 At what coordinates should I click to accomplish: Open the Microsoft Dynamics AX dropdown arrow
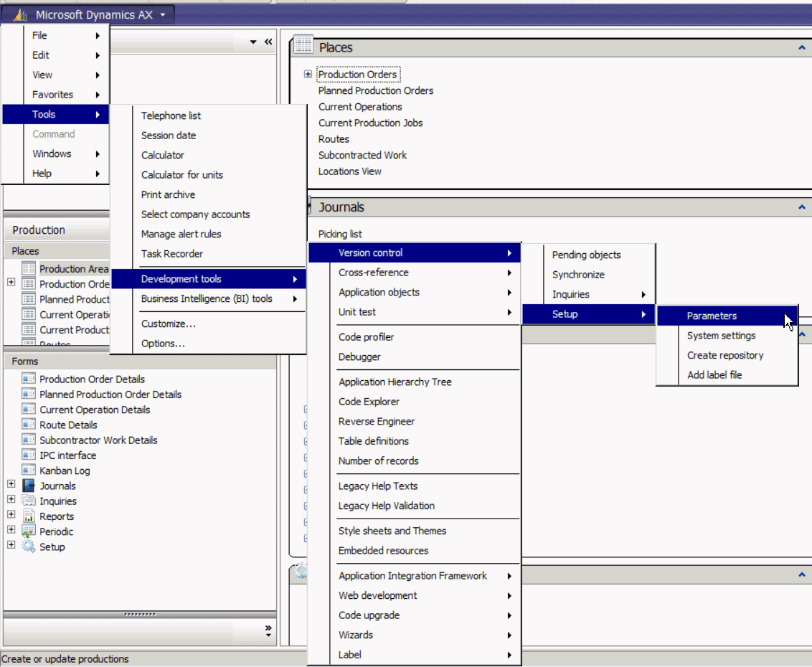point(163,15)
